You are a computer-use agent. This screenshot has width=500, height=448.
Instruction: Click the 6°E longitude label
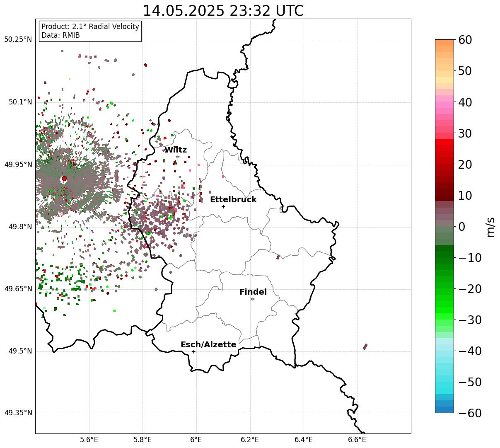point(196,440)
